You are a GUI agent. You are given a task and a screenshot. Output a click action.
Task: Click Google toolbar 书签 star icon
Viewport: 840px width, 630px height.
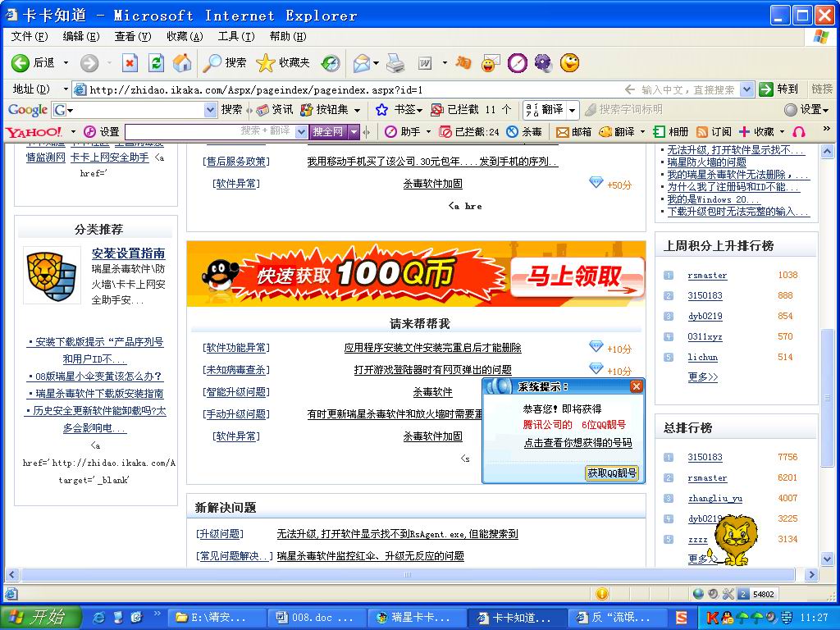(381, 110)
